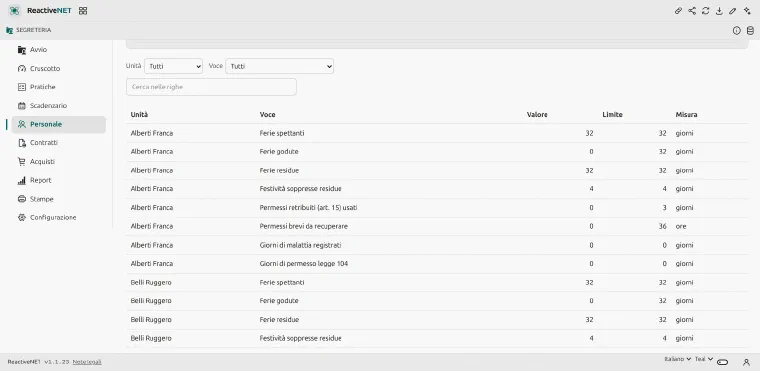Select Alberti Franca 'Ferie residue' cell

[279, 171]
